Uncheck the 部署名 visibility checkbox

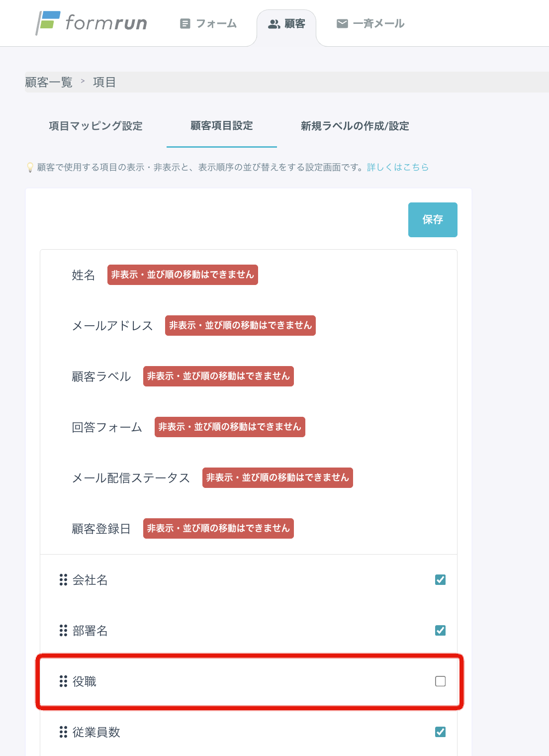point(440,631)
